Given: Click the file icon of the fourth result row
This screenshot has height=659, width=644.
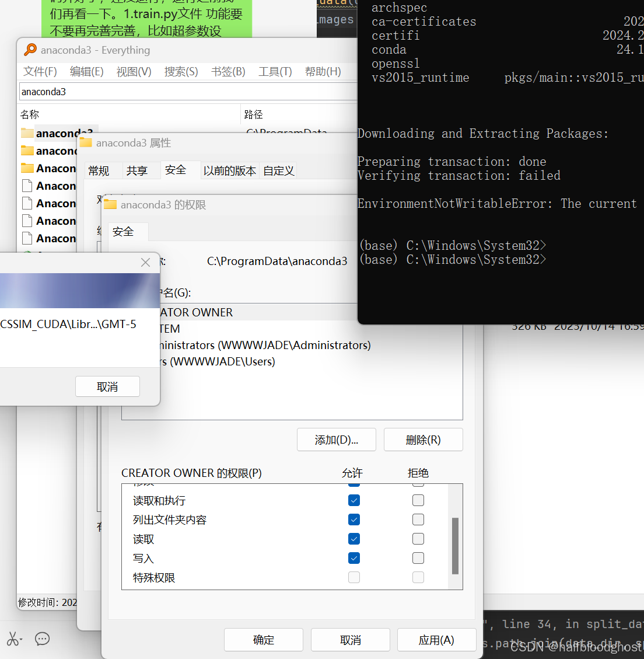Looking at the screenshot, I should 27,186.
